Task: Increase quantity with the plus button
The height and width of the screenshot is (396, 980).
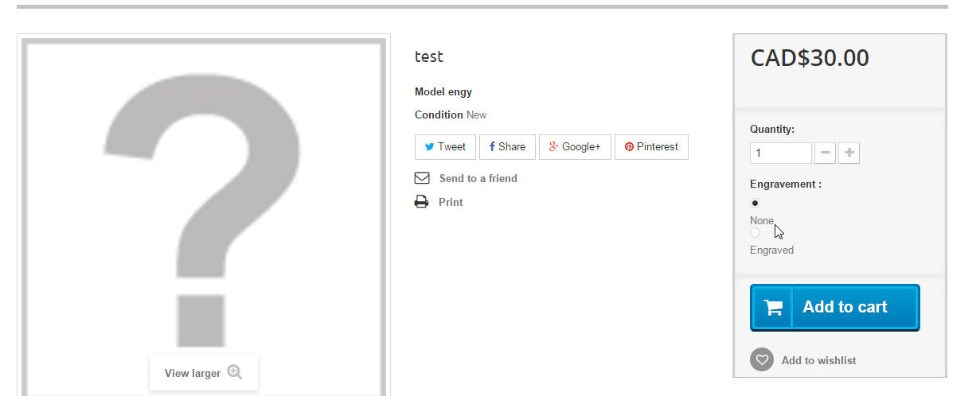Action: (x=849, y=153)
